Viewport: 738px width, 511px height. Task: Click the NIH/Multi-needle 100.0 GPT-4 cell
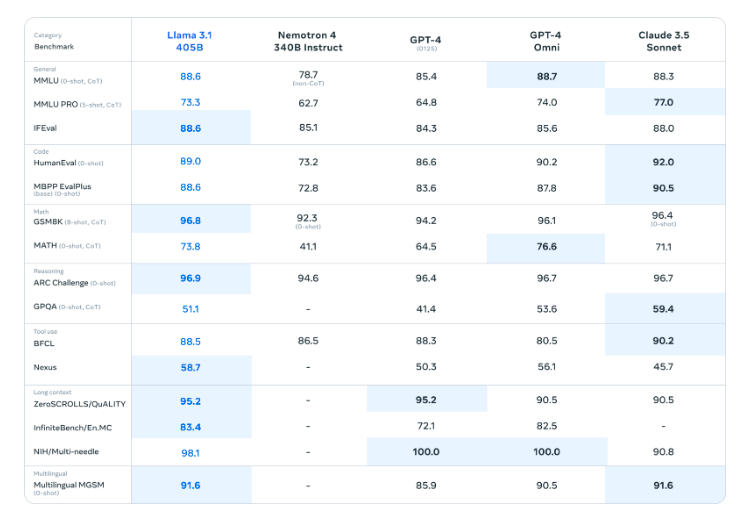(x=426, y=451)
